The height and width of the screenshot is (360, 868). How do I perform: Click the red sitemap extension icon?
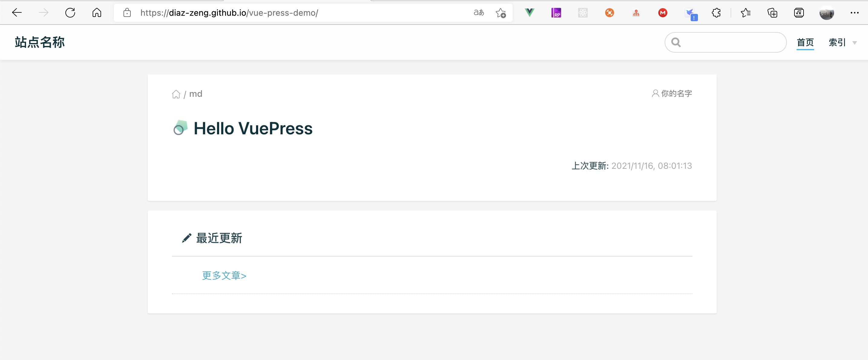tap(636, 13)
